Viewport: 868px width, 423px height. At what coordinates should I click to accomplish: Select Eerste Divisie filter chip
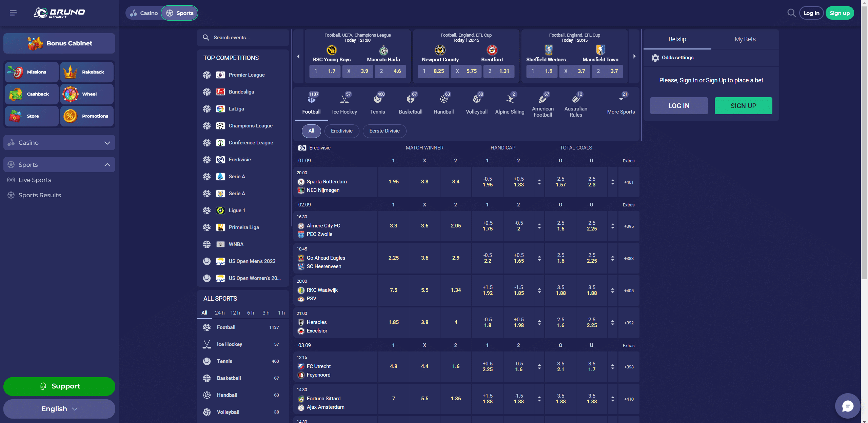pos(384,131)
